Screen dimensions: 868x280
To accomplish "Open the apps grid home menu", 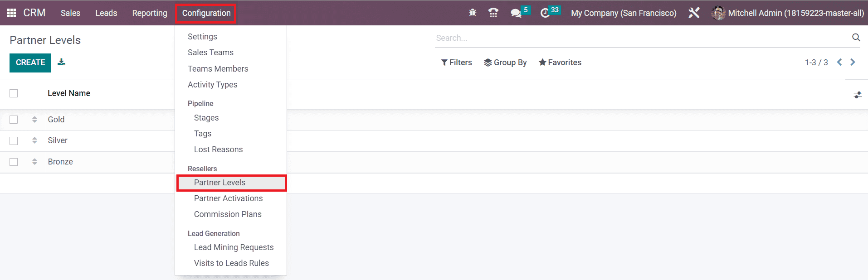I will coord(12,13).
